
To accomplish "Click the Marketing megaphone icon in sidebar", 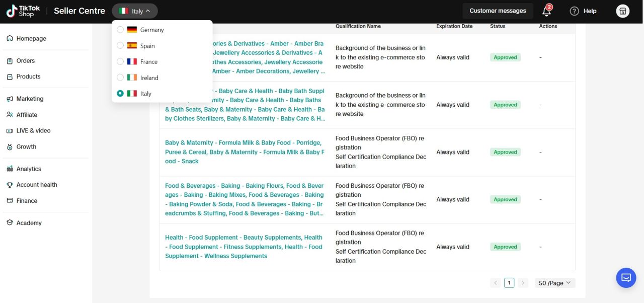I will point(10,99).
